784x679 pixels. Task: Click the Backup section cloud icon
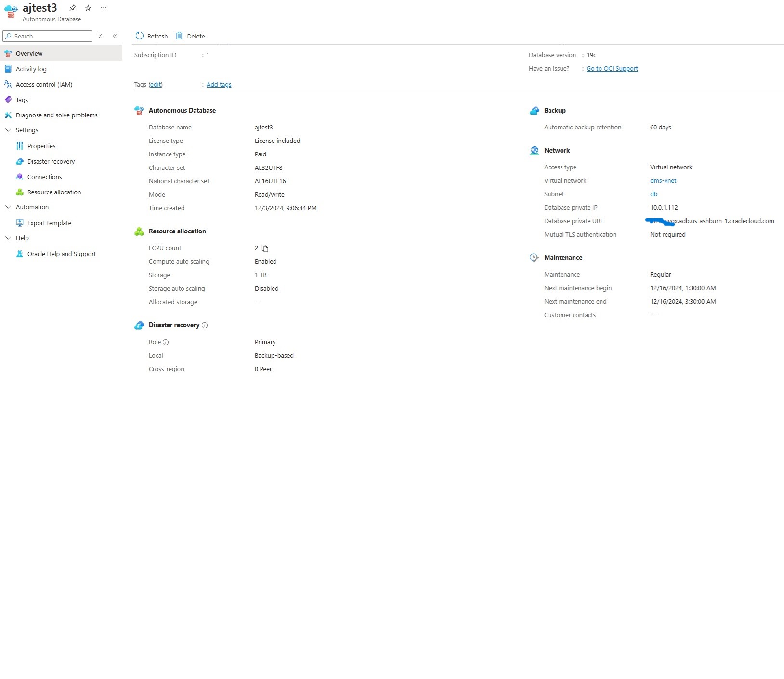coord(535,111)
